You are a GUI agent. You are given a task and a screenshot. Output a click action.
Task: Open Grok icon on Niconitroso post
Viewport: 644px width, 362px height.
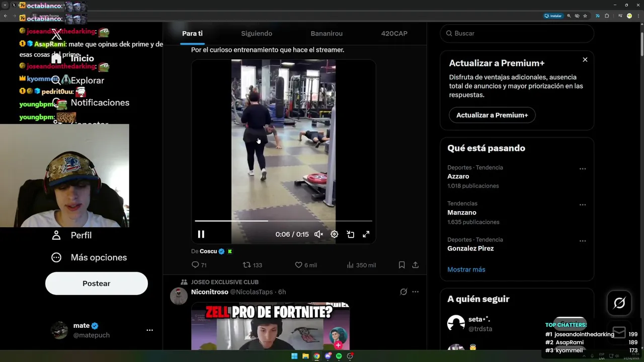(x=403, y=292)
